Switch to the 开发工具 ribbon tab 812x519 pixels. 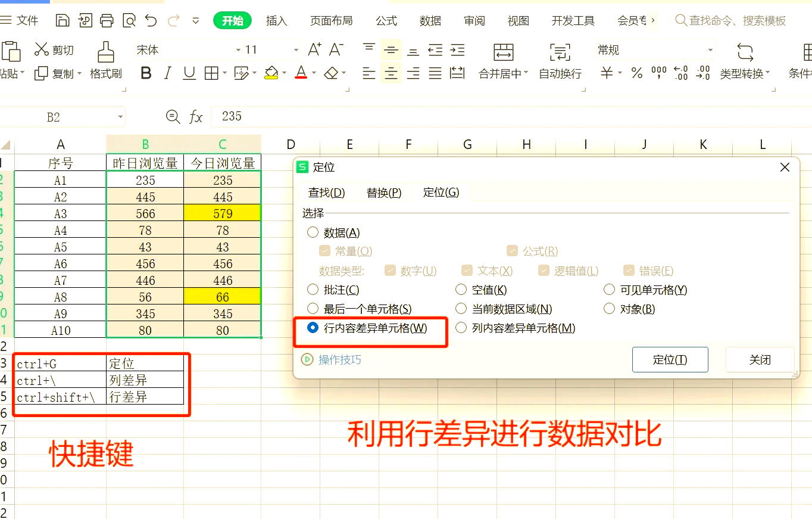pyautogui.click(x=573, y=21)
